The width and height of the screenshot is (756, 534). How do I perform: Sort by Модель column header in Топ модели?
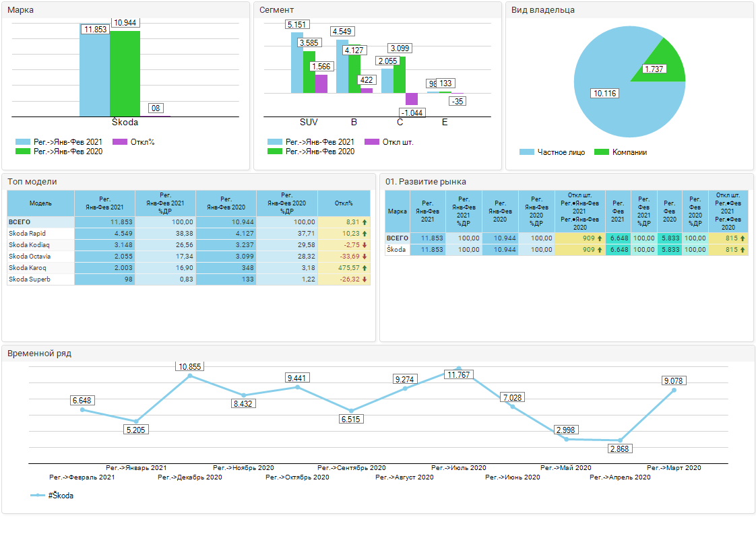point(40,203)
